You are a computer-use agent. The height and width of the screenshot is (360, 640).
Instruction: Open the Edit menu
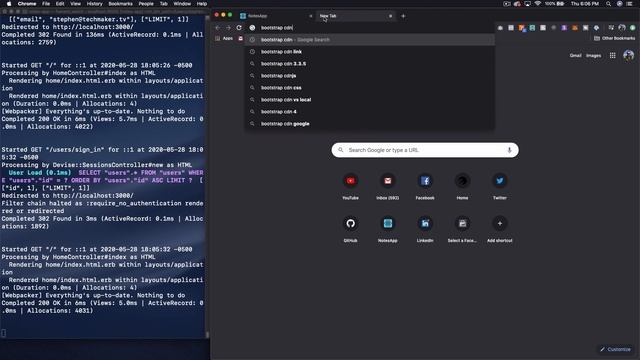(60, 4)
